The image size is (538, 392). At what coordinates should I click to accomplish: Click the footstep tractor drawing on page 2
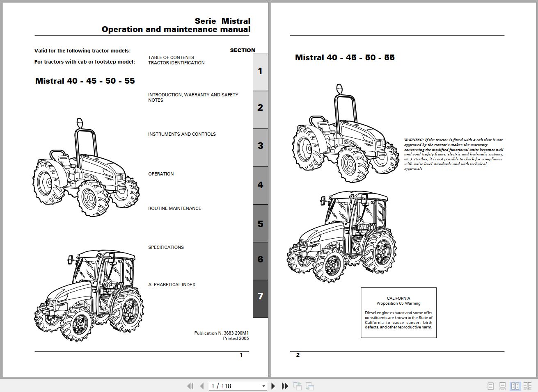[x=346, y=133]
